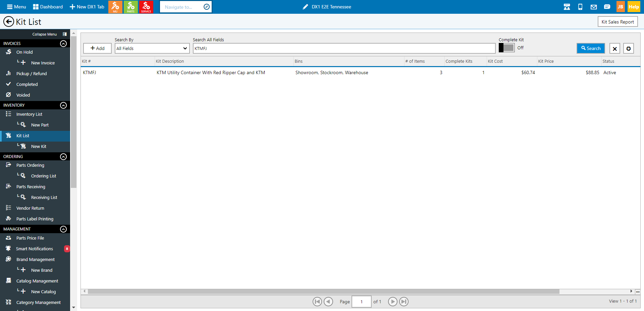Open Smart Notifications bell item
644x311 pixels.
35,249
